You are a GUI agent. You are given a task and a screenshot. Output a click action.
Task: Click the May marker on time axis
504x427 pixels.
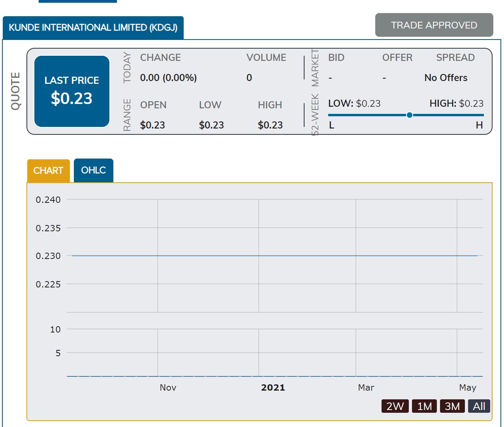click(467, 387)
